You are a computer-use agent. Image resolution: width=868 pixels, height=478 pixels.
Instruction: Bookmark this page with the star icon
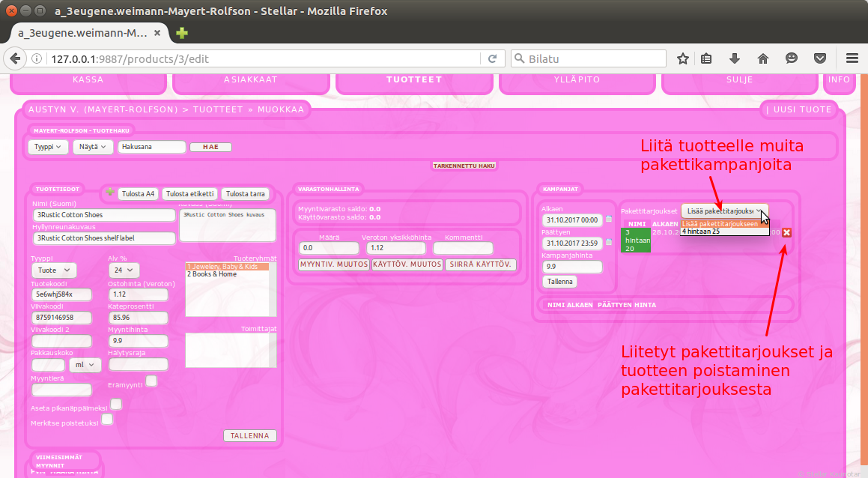683,58
